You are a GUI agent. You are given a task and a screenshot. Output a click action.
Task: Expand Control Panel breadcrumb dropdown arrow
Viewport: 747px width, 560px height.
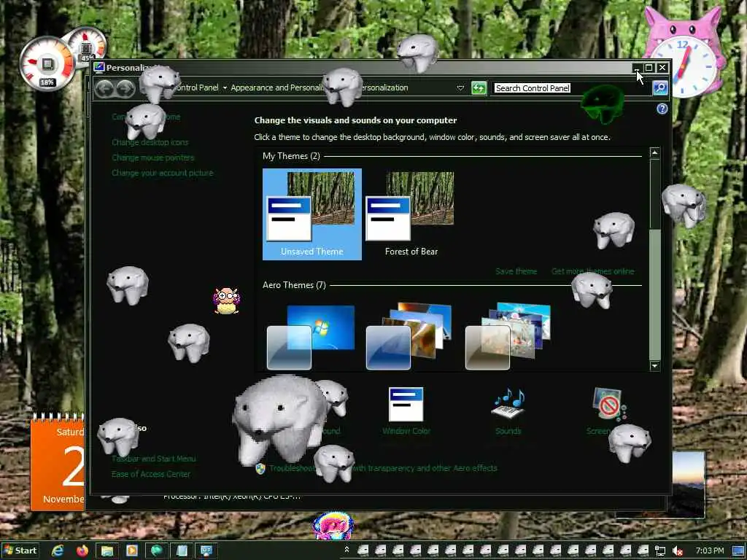click(225, 88)
